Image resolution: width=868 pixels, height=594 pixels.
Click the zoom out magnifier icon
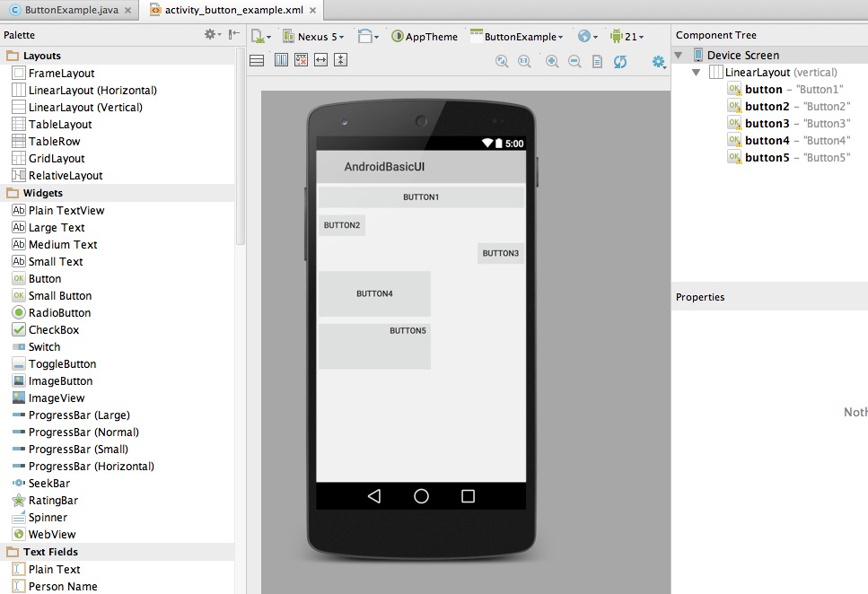574,62
